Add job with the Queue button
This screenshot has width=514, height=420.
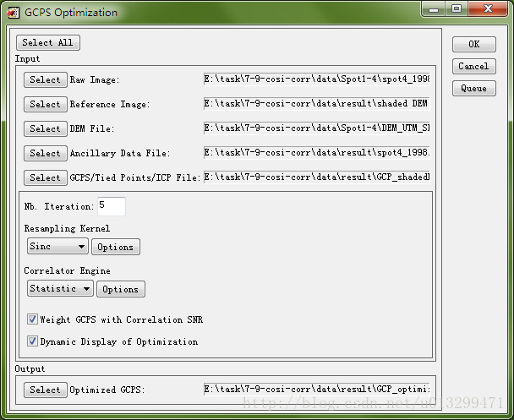[473, 88]
